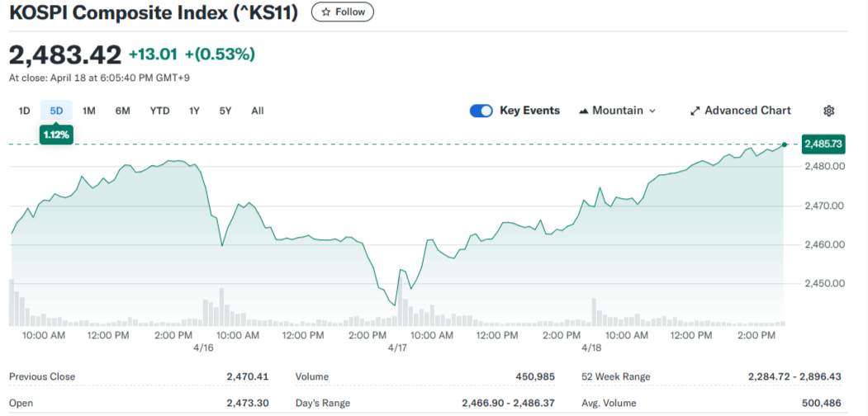This screenshot has width=868, height=416.
Task: Switch chart to 6M range
Action: click(122, 111)
